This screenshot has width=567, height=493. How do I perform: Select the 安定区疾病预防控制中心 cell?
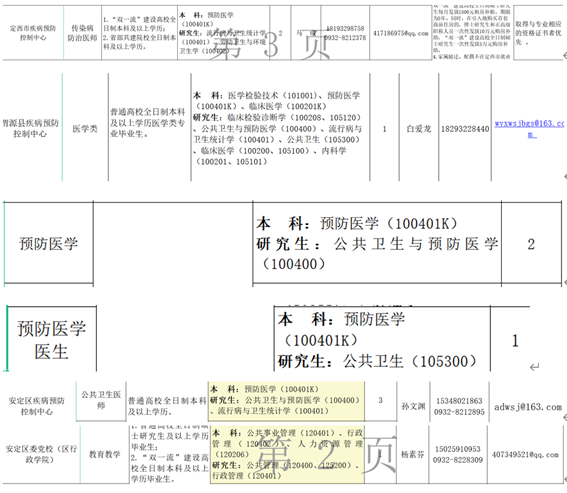37,406
